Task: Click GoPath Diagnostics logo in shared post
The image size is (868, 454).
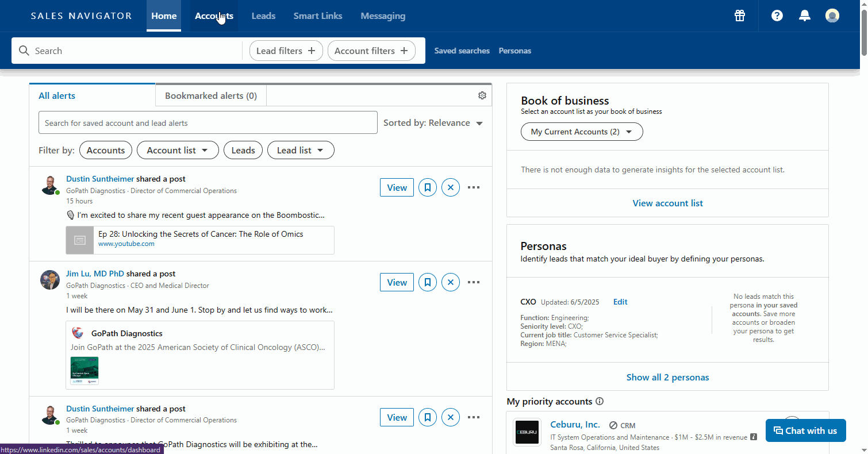Action: 78,333
